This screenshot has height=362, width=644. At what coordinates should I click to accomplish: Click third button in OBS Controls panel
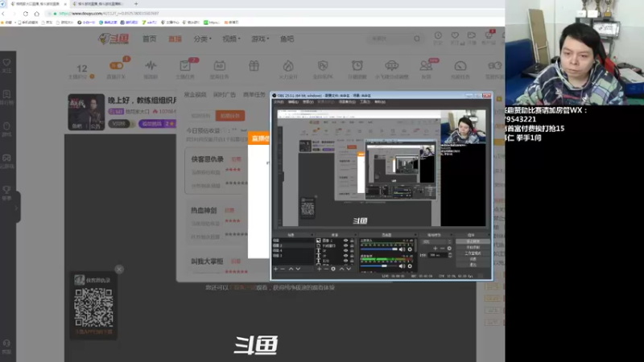(x=473, y=253)
